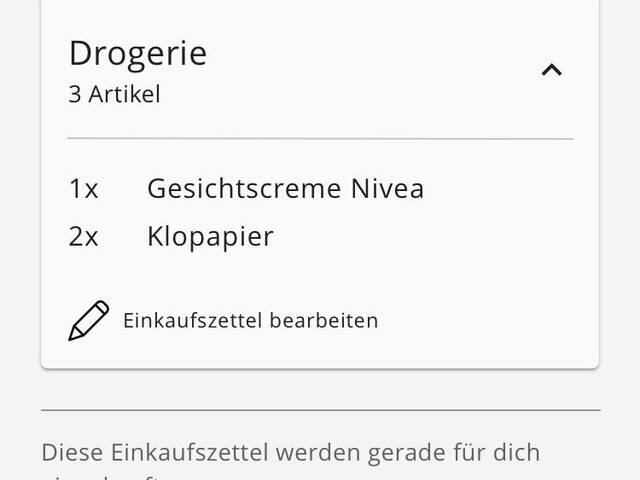Click the divider line under 3 Artikel
The width and height of the screenshot is (640, 480).
320,138
